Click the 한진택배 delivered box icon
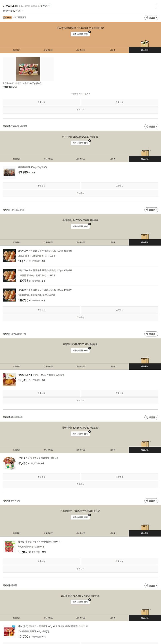161x644 pixels. point(145,152)
